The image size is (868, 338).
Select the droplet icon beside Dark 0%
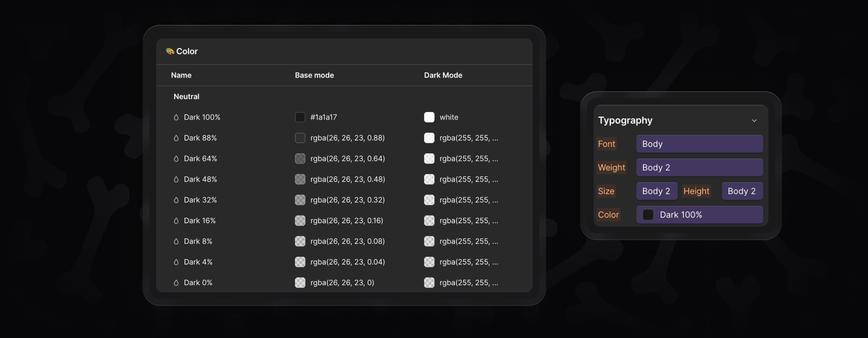point(176,282)
